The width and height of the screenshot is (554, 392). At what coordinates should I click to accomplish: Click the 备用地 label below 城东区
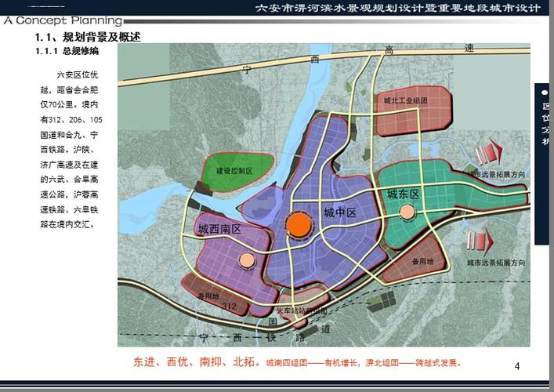tap(422, 262)
